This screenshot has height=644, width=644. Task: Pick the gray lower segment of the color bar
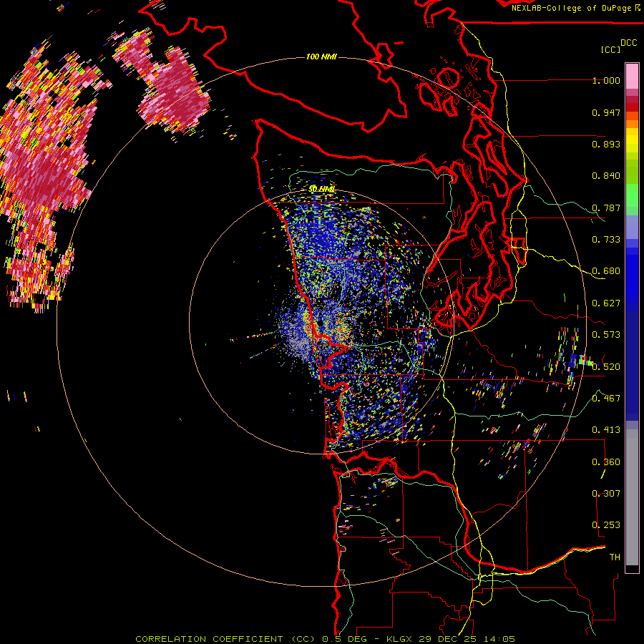click(x=632, y=497)
